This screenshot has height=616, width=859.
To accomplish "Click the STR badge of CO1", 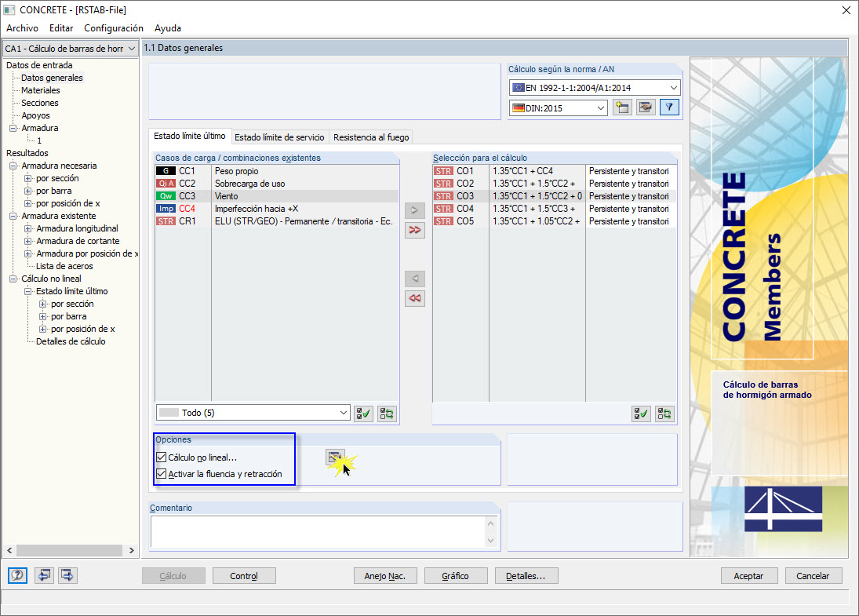I will coord(444,171).
